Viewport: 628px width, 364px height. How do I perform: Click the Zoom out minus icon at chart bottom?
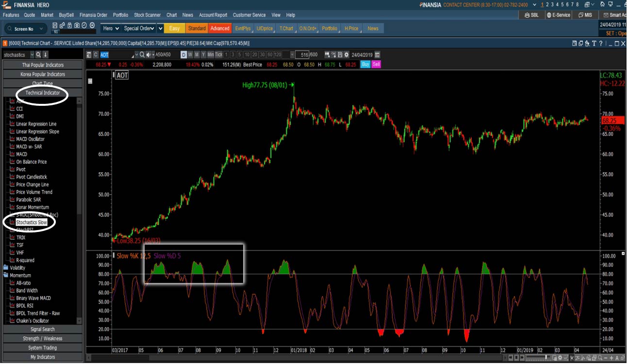pyautogui.click(x=606, y=358)
